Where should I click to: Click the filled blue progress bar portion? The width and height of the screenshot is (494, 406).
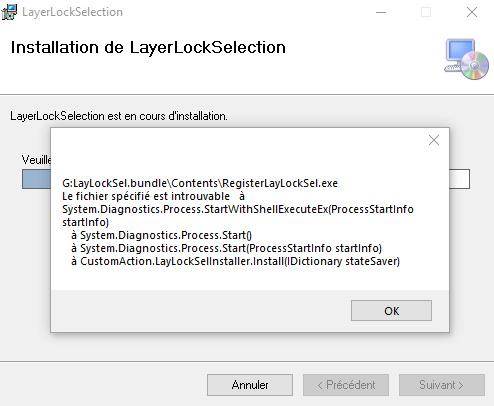tap(37, 179)
